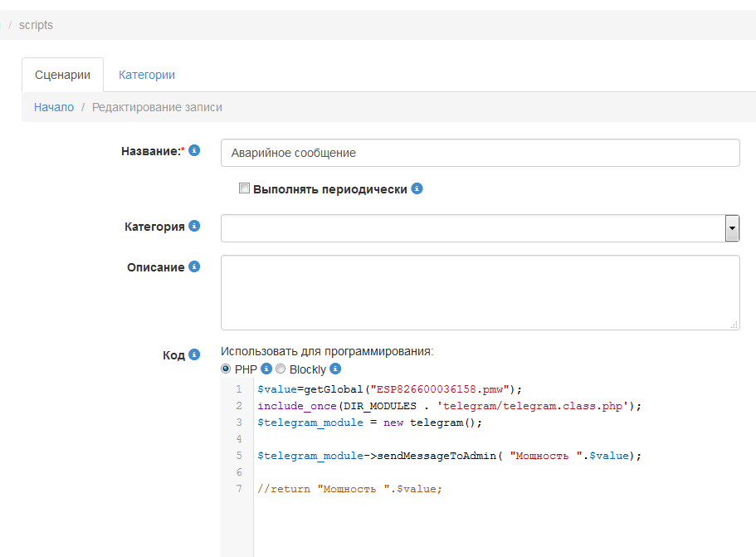This screenshot has height=557, width=756.
Task: Enable the Выполнять периодически checkbox
Action: coord(244,188)
